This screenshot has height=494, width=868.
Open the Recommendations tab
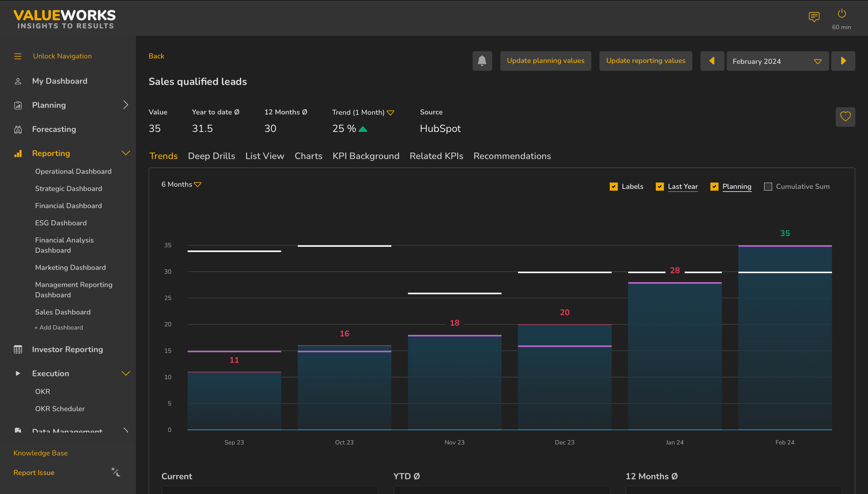[512, 156]
